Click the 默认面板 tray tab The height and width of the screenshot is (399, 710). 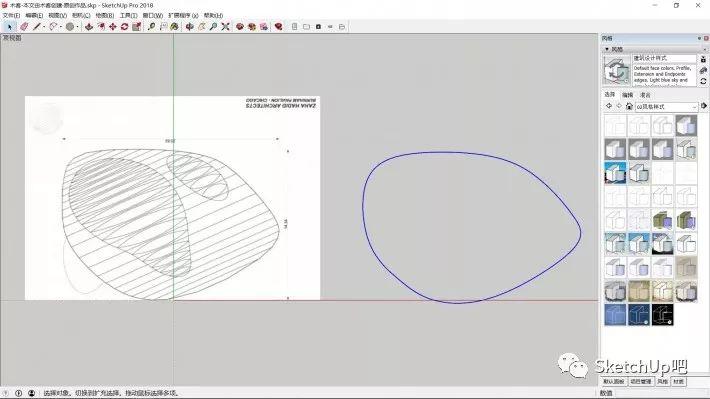(x=614, y=382)
